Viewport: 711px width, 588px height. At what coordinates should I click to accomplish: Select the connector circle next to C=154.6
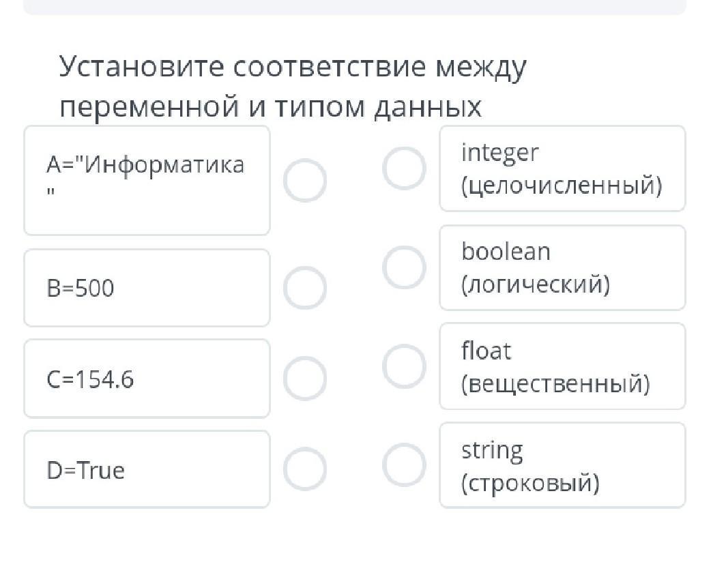tap(304, 379)
